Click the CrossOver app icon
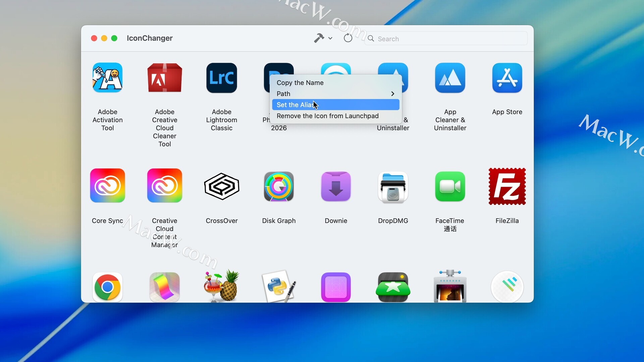 221,186
